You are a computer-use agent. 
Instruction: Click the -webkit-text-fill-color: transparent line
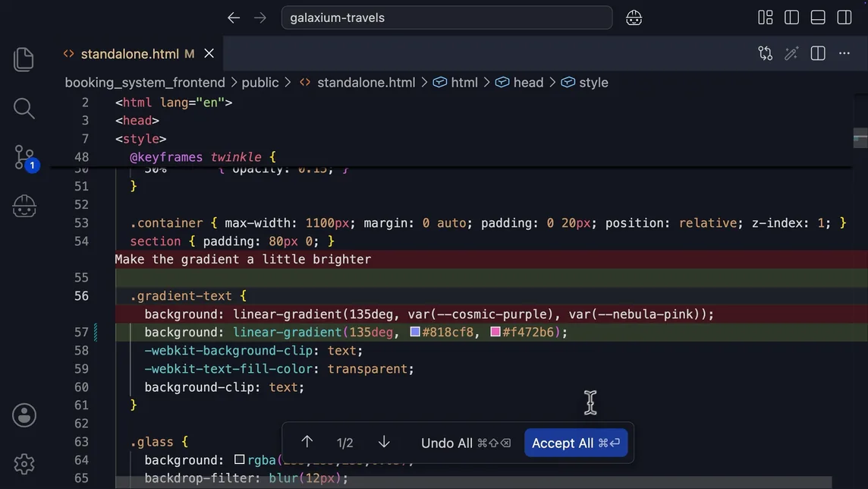pyautogui.click(x=279, y=369)
